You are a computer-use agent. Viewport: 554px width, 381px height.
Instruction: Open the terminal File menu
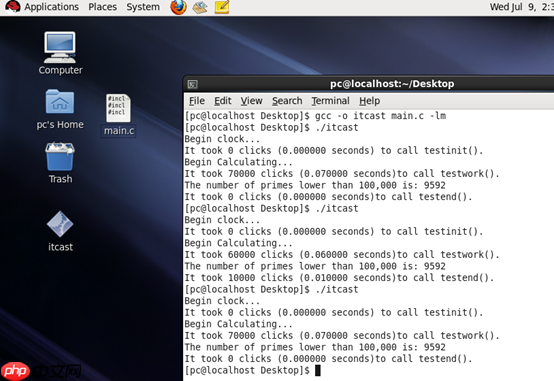tap(197, 101)
